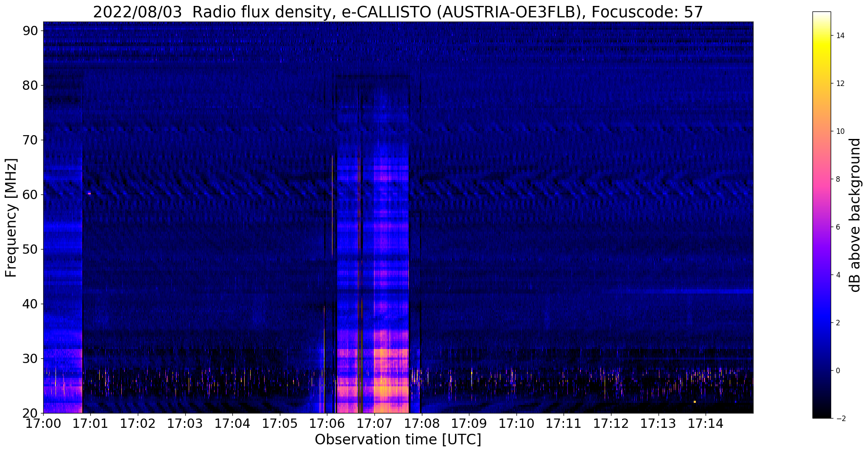Viewport: 868px width, 452px height.
Task: Click the x-axis tick label 17:05
Action: (x=280, y=423)
